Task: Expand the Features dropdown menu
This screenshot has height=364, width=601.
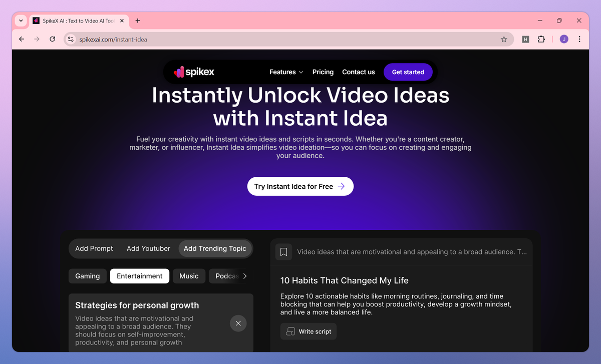Action: pos(286,72)
